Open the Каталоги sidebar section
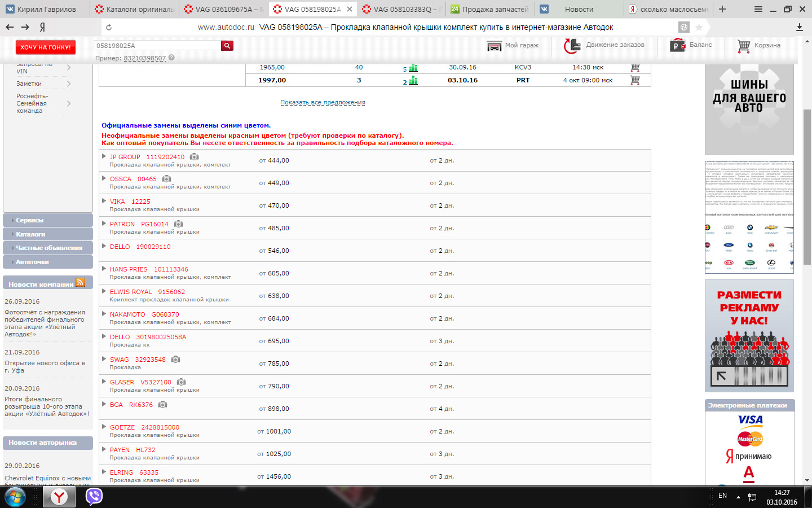The height and width of the screenshot is (508, 812). point(48,234)
